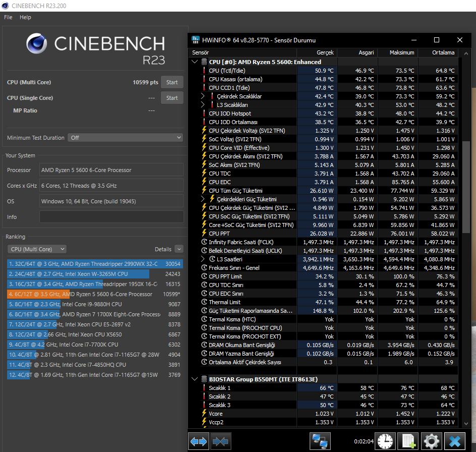Viewport: 476px width, 452px height.
Task: Click thermometer icon beside CPU IOD Hotspot
Action: tap(204, 114)
